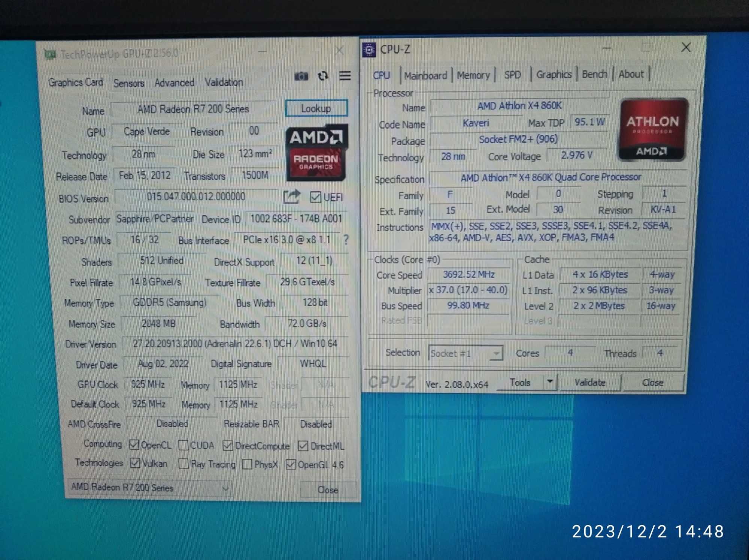This screenshot has height=560, width=749.
Task: Click the bus interface question mark
Action: coord(346,240)
